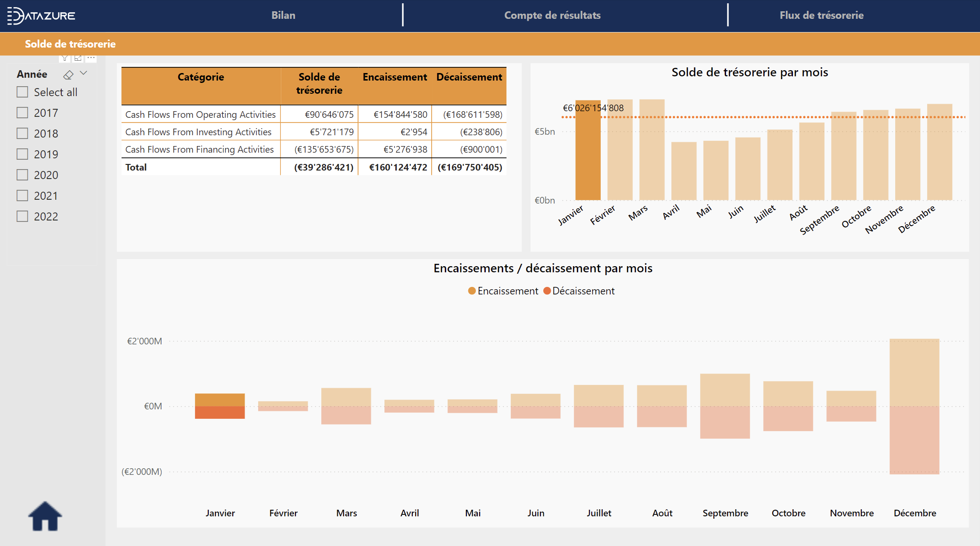Select Janvier Décaissement bar in lower chart
The width and height of the screenshot is (980, 546).
point(220,412)
